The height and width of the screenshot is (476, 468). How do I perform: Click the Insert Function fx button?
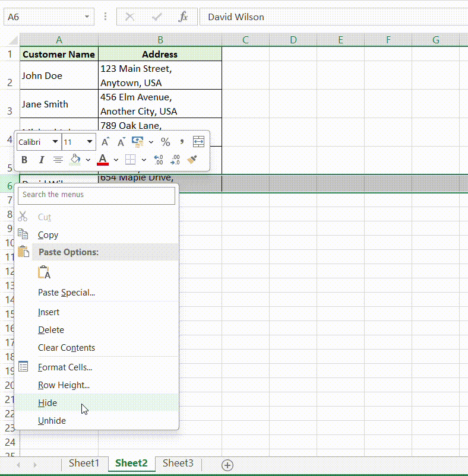coord(183,17)
